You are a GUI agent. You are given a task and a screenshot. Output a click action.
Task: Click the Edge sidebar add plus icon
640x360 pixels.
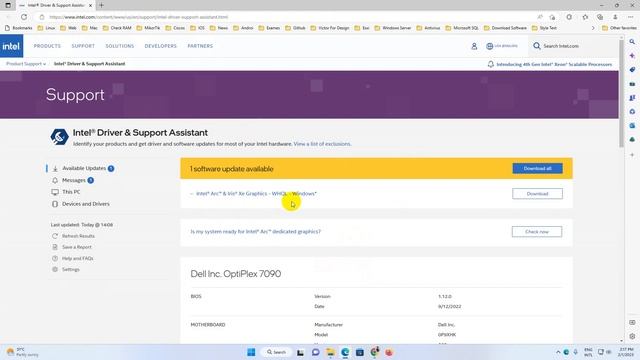point(632,155)
